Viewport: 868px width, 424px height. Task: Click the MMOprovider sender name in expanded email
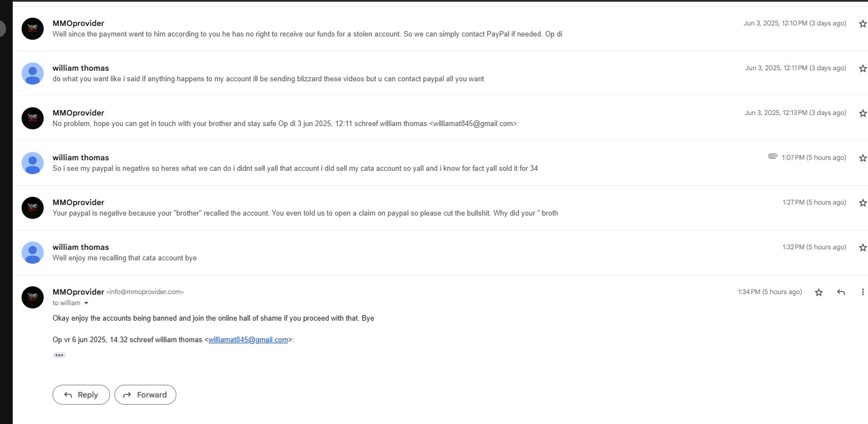[78, 292]
